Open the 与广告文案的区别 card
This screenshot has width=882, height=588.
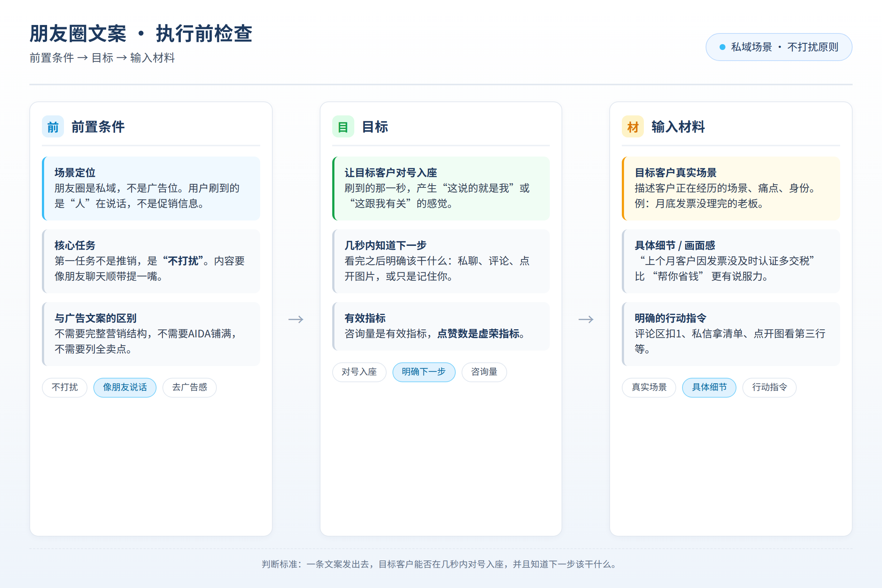151,334
